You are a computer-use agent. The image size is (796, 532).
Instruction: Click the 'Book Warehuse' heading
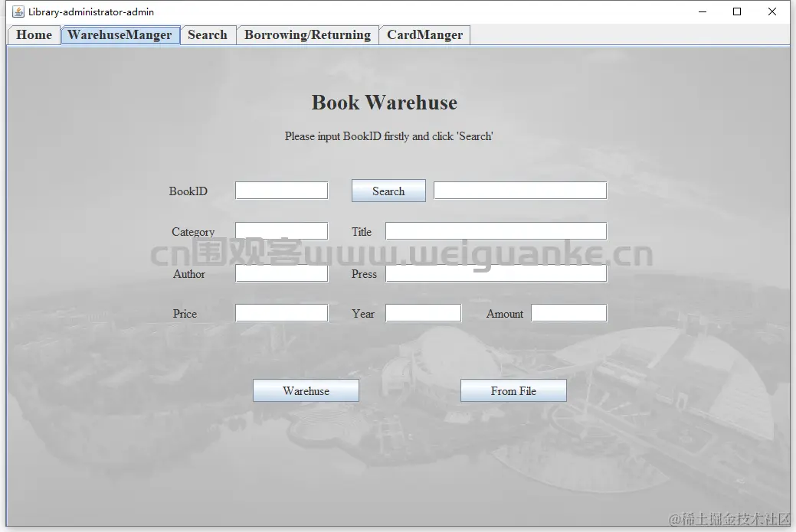[x=385, y=103]
